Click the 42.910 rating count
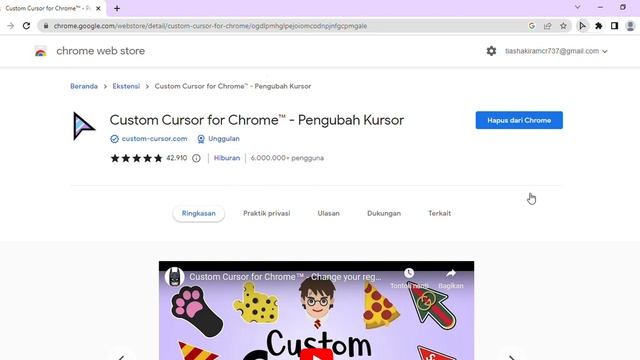 click(x=177, y=158)
